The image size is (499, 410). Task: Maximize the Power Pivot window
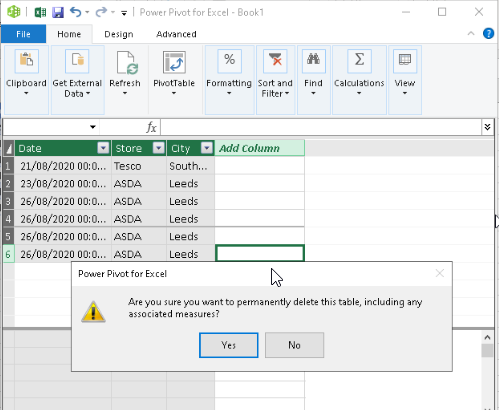tap(442, 12)
